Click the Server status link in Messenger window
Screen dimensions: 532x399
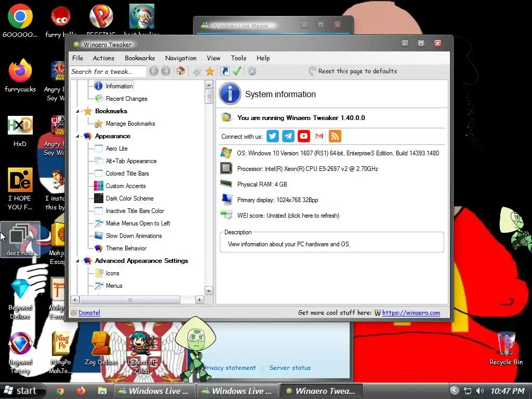click(x=290, y=368)
